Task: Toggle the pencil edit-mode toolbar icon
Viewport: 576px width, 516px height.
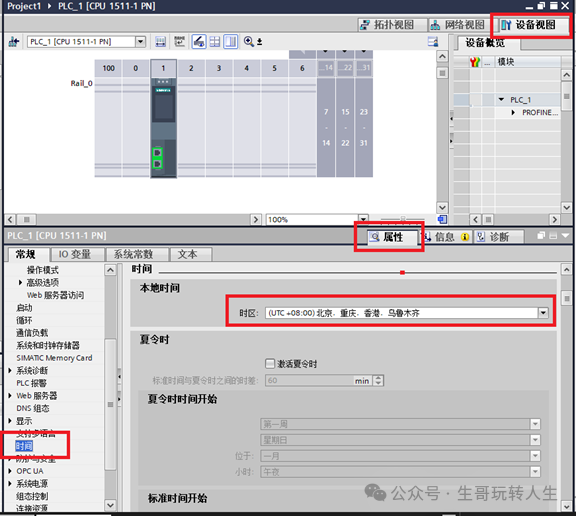Action: tap(199, 42)
